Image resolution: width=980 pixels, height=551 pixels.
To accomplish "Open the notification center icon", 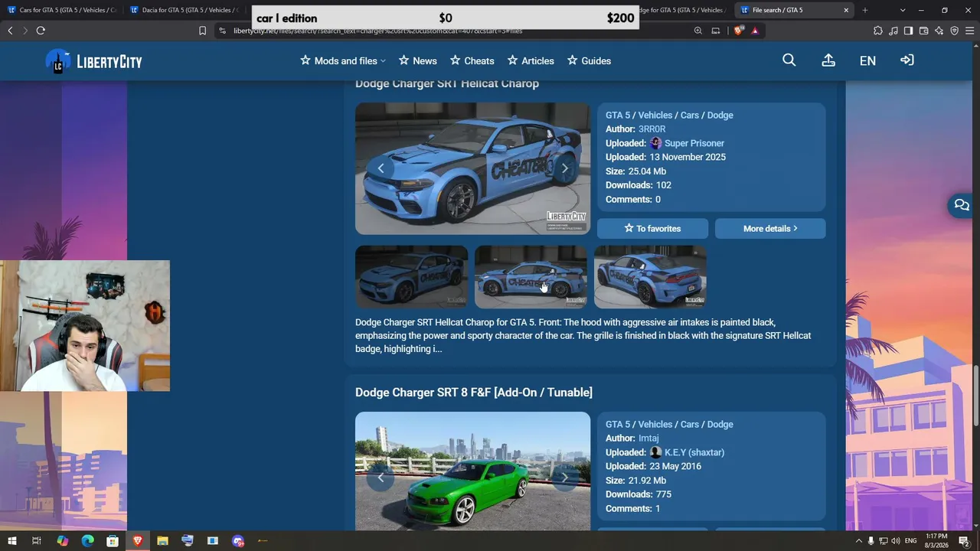I will coord(964,542).
